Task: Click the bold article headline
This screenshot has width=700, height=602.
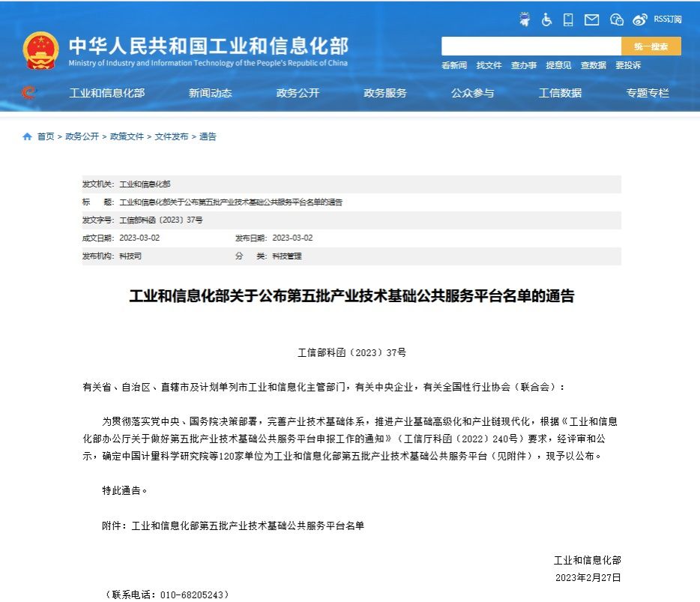Action: [x=351, y=296]
